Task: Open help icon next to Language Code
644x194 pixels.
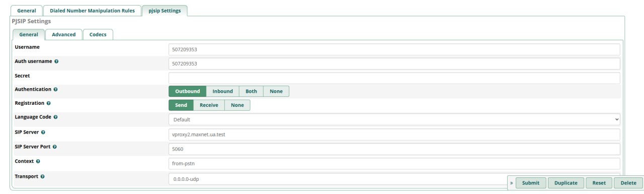Action: (x=55, y=117)
